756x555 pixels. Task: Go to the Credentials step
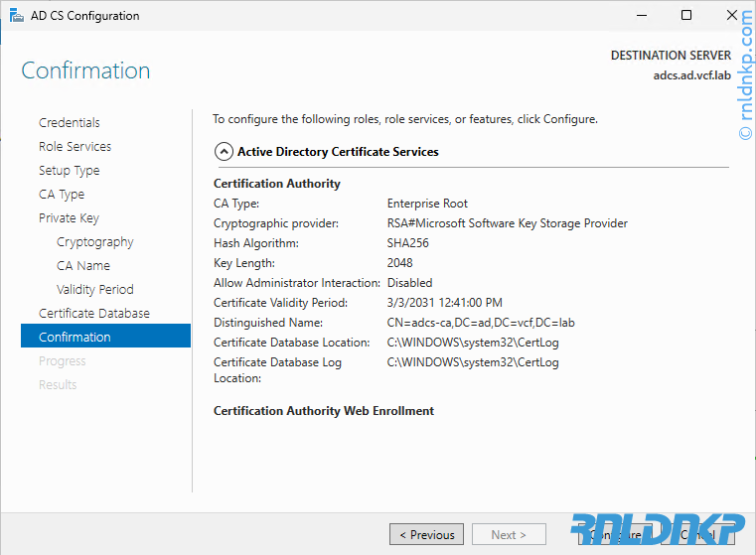70,123
